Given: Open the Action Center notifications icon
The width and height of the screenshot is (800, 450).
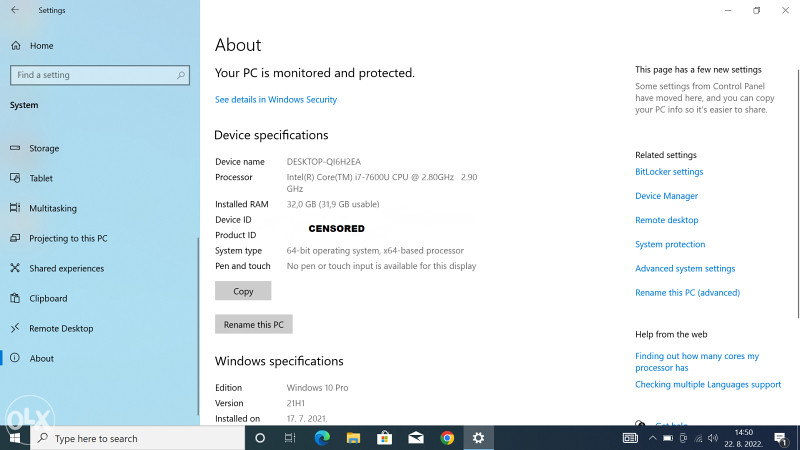Looking at the screenshot, I should click(x=780, y=438).
